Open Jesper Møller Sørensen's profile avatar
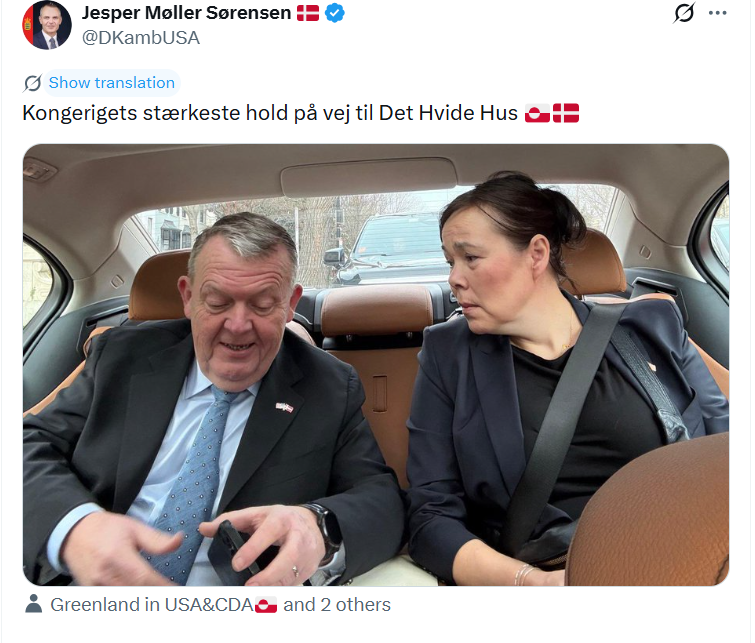Screen dimensions: 755x643 [47, 25]
